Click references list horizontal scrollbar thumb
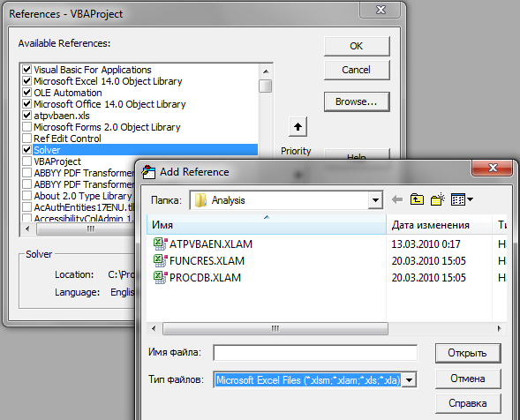The width and height of the screenshot is (520, 420). click(87, 229)
